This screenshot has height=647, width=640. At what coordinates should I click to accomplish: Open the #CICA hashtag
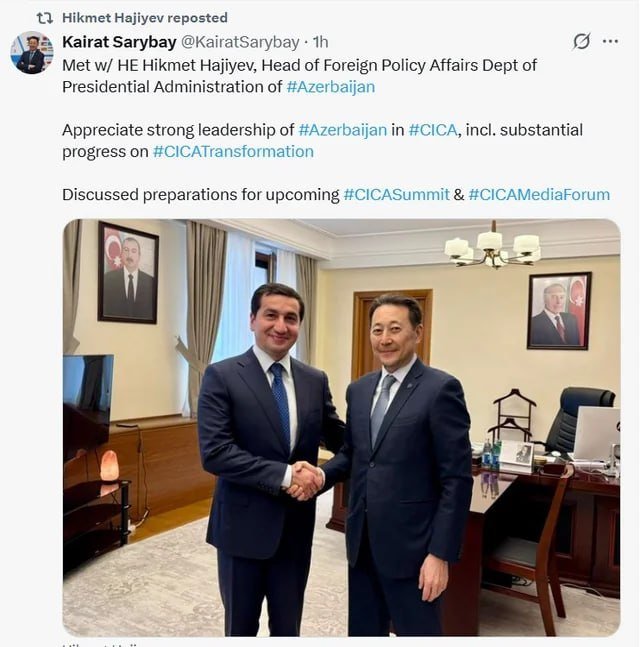[x=433, y=130]
